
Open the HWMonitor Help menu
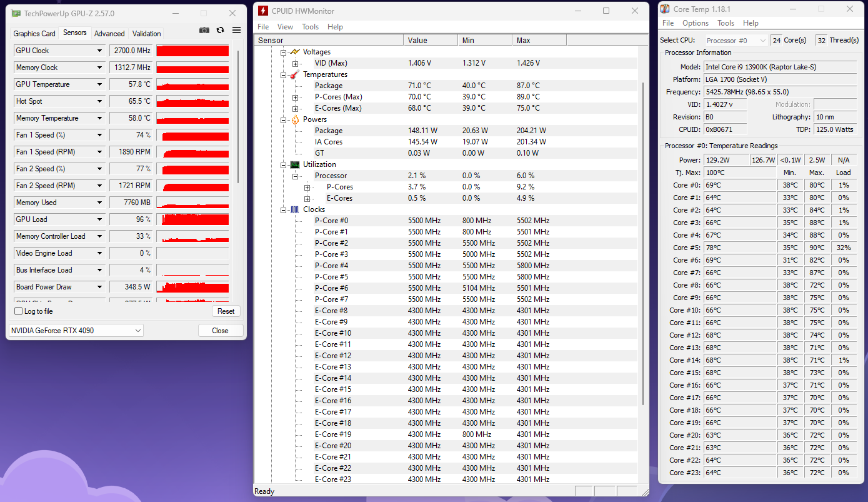(x=335, y=27)
